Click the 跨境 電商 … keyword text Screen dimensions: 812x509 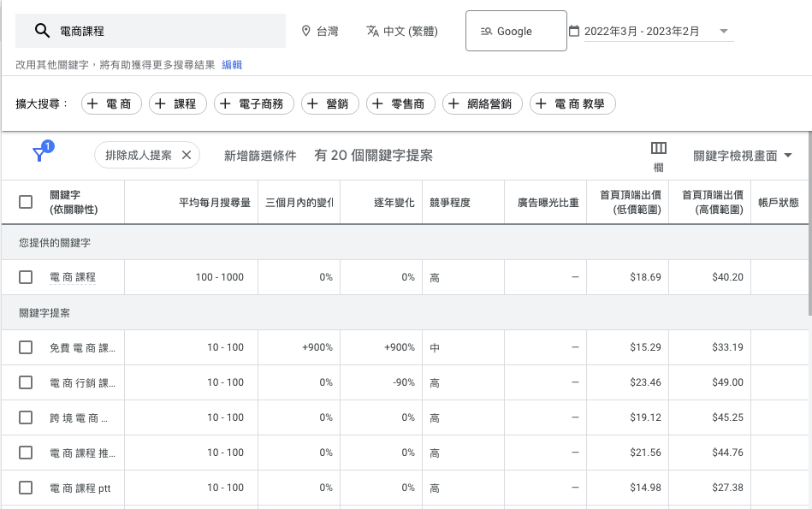pyautogui.click(x=79, y=417)
